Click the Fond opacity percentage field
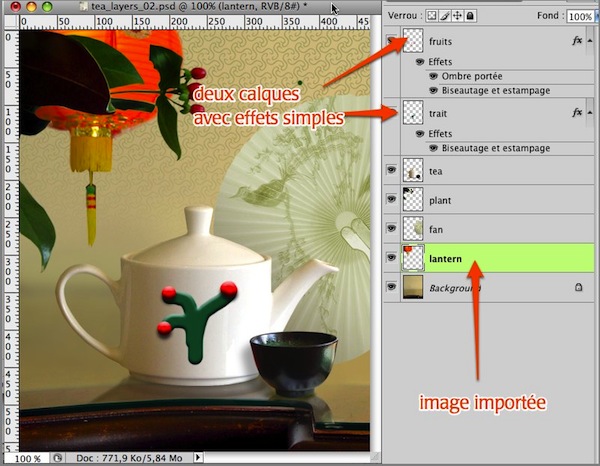The height and width of the screenshot is (466, 600). (x=579, y=17)
